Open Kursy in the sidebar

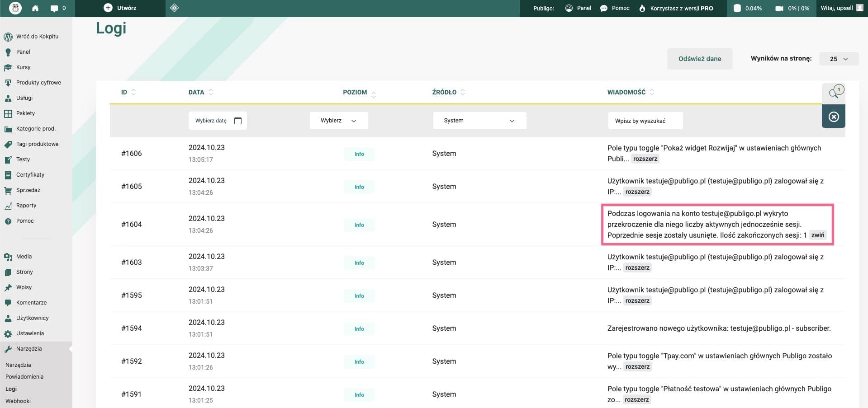pyautogui.click(x=23, y=67)
